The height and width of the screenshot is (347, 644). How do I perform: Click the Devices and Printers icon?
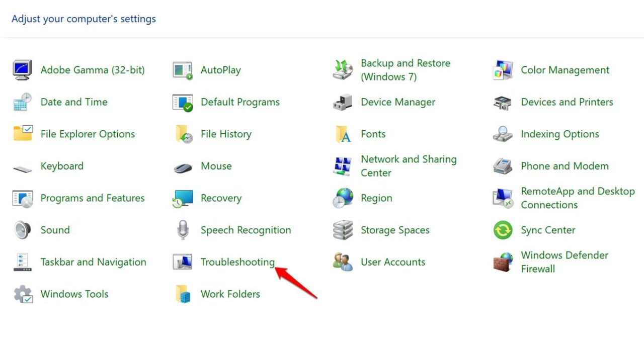(x=503, y=102)
